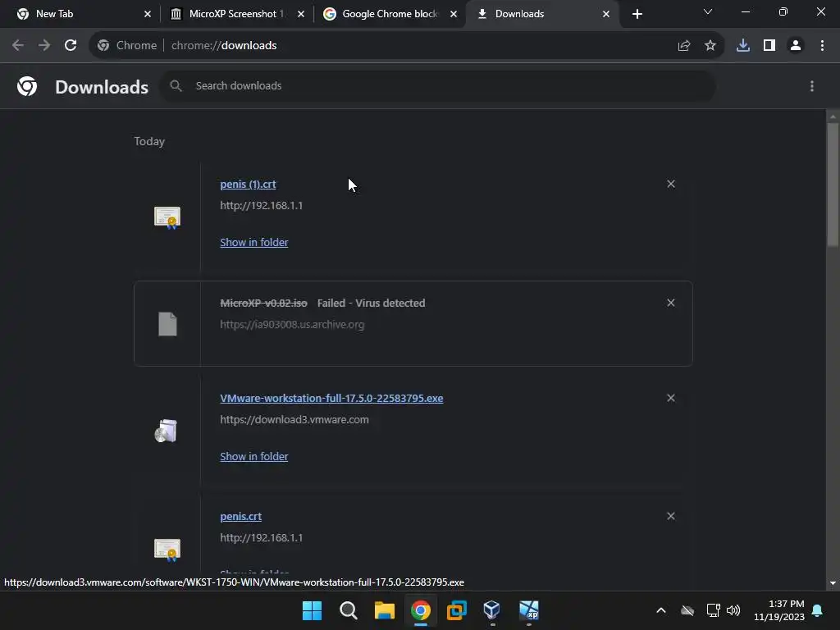This screenshot has width=840, height=630.
Task: Select the Downloads tab
Action: coord(542,14)
